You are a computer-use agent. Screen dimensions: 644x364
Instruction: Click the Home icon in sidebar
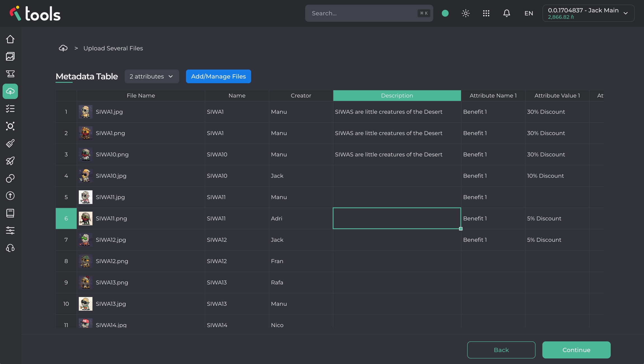[x=10, y=39]
